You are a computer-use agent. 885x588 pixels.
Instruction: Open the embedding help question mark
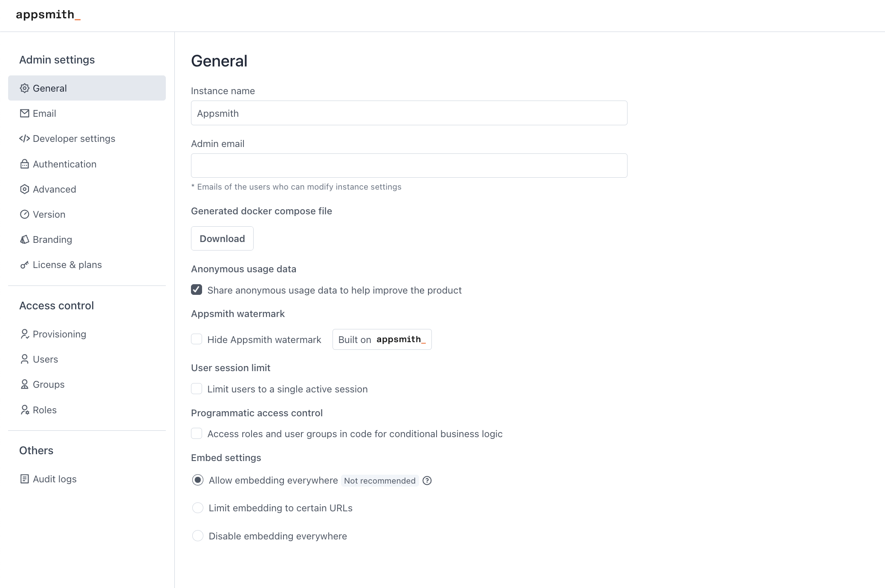tap(427, 481)
